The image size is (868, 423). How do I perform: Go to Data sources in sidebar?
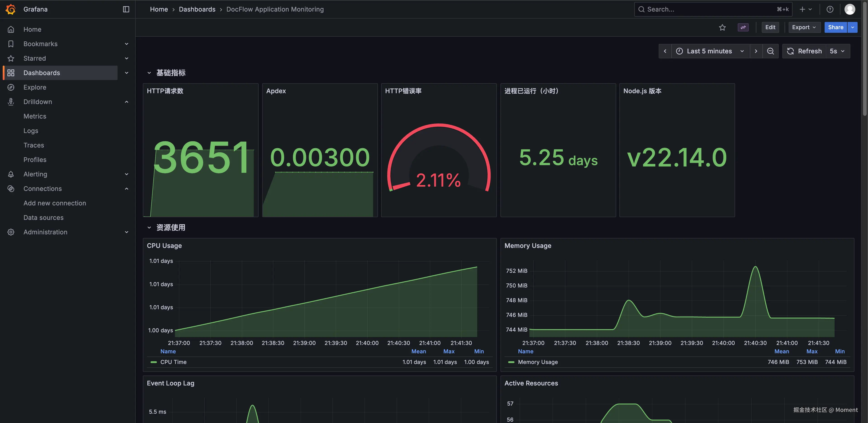tap(43, 218)
